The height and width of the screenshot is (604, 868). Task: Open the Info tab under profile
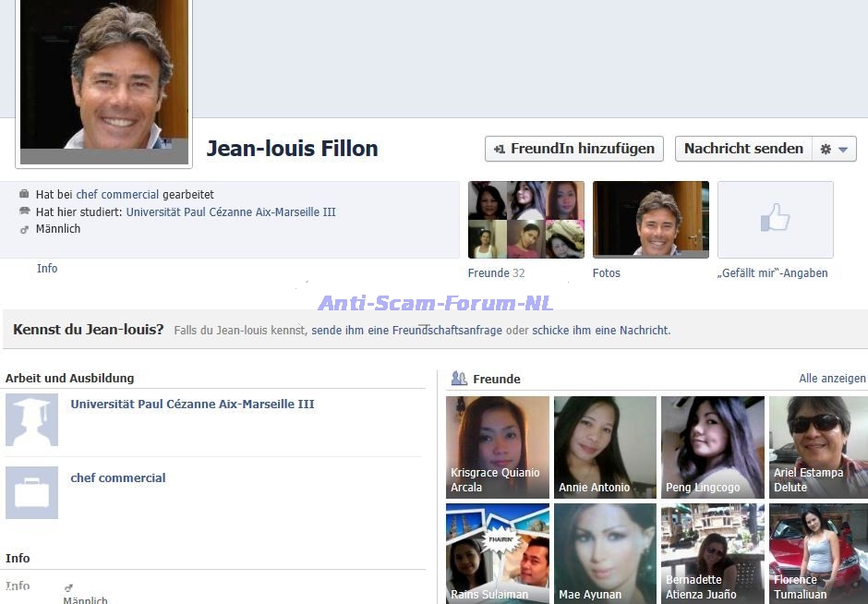(x=47, y=269)
